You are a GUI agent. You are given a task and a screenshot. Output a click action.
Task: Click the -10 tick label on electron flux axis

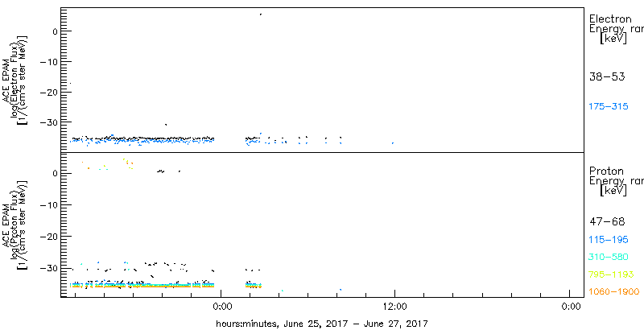[x=48, y=61]
